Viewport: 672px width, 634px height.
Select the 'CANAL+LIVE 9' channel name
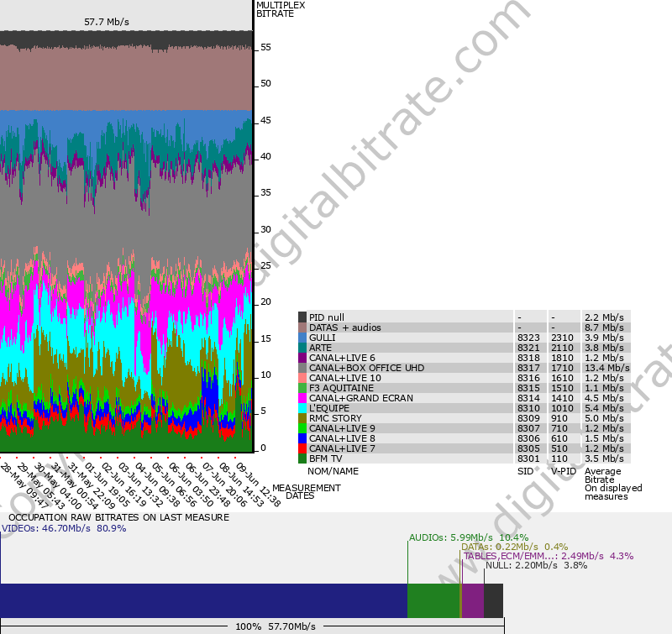342,428
